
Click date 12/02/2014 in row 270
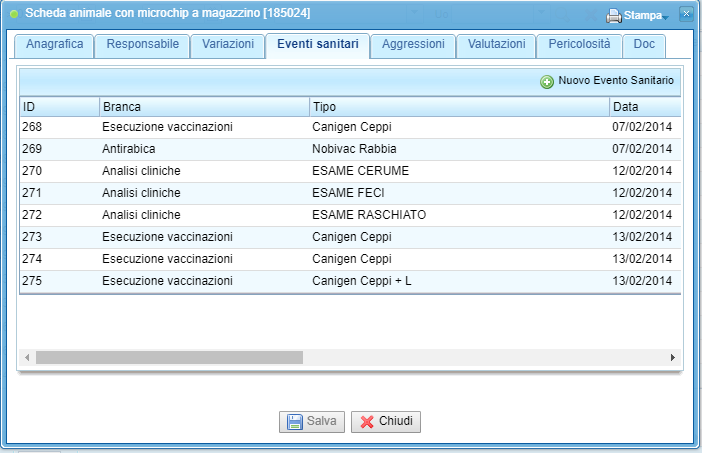pyautogui.click(x=642, y=171)
